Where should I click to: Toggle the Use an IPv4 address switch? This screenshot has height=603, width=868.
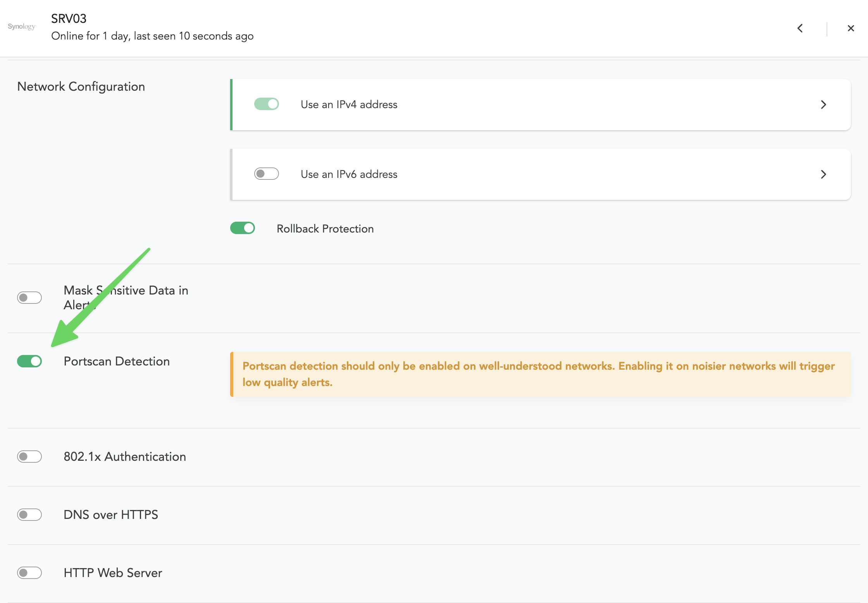(266, 104)
